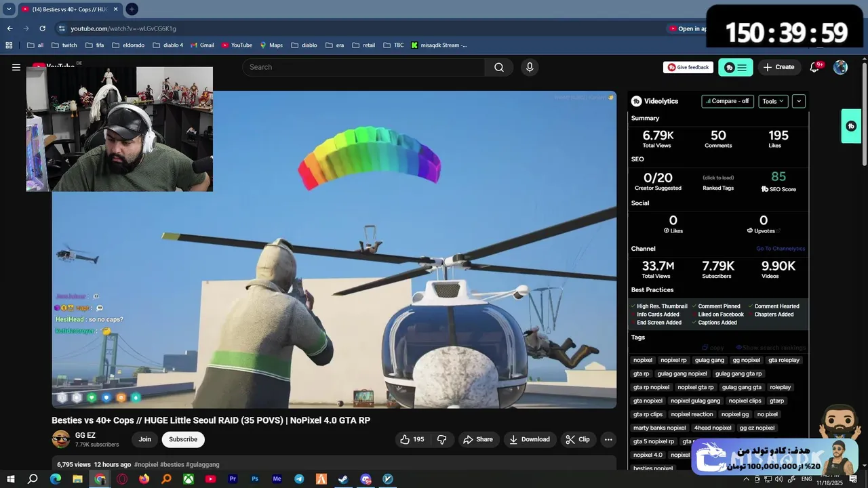This screenshot has height=488, width=868.
Task: Click the GG EZ channel name
Action: 85,435
